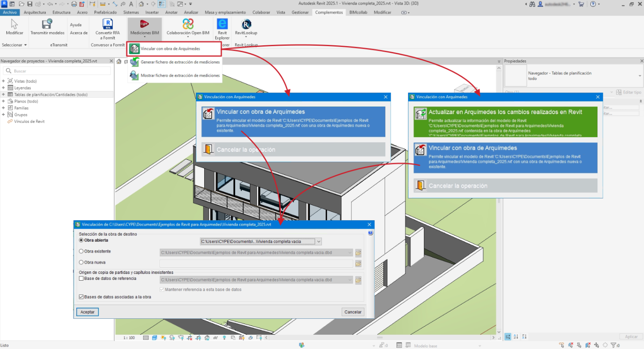Select the Obra existente radio button
Viewport: 644px width, 349px height.
point(81,251)
